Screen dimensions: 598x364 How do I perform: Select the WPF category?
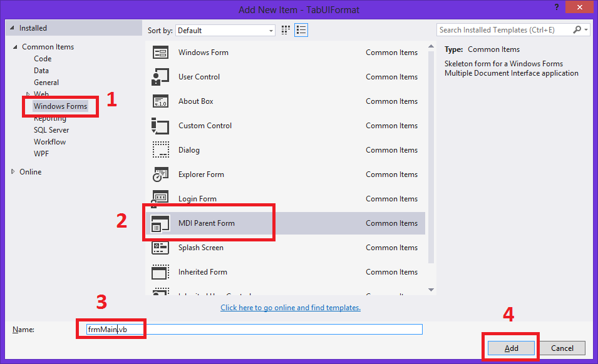pos(41,153)
